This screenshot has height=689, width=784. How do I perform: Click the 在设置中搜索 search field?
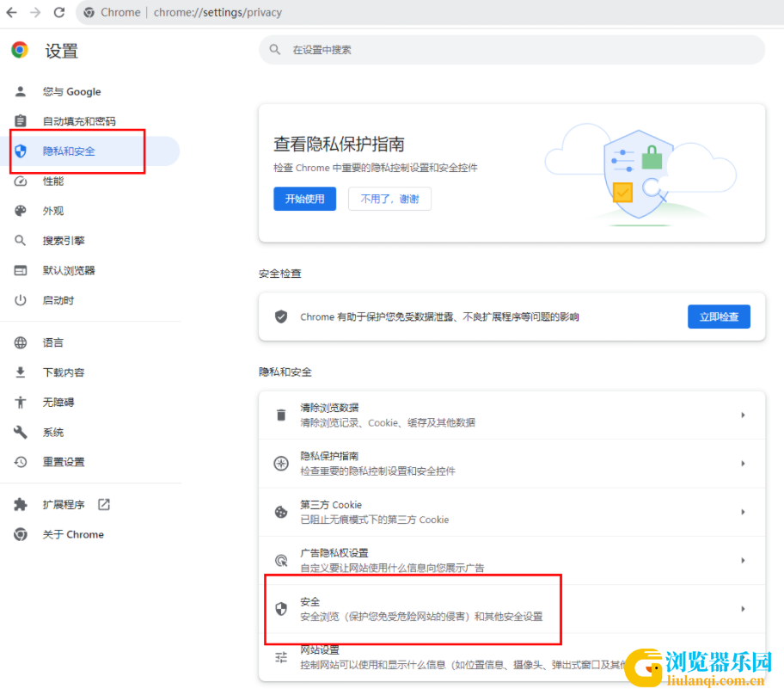(512, 50)
